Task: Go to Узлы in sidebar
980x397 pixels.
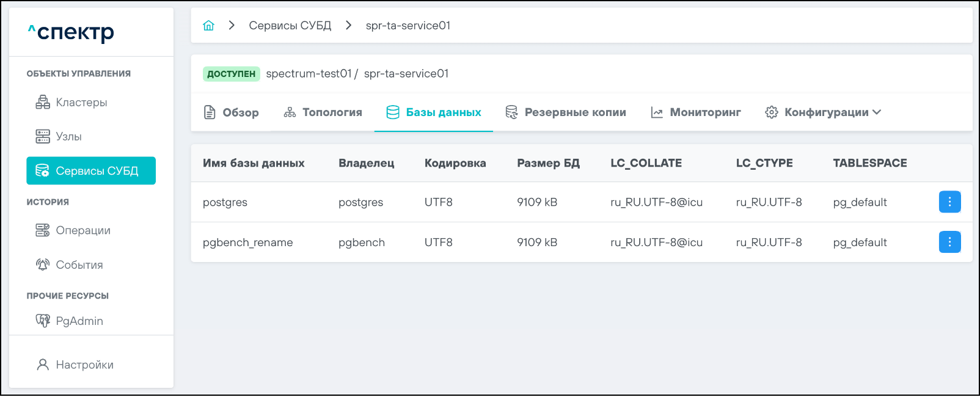Action: pos(68,137)
